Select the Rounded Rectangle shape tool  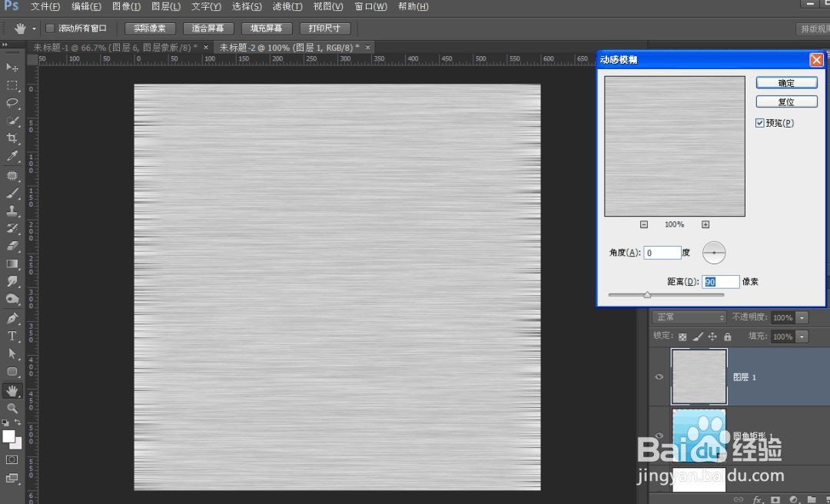pos(12,372)
